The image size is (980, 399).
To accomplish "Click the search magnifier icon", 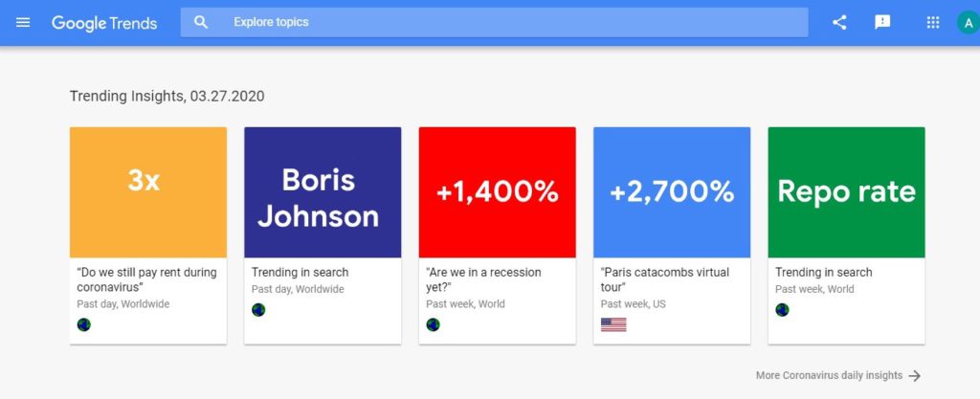I will pos(201,22).
